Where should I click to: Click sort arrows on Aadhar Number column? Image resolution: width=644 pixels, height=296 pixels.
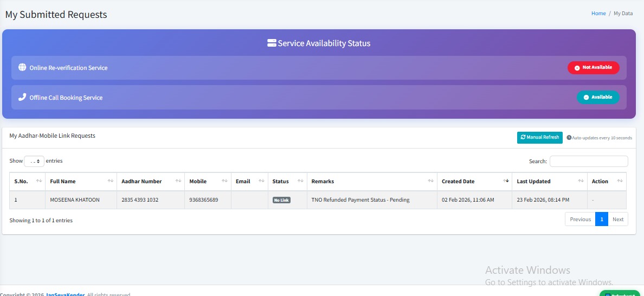click(178, 181)
